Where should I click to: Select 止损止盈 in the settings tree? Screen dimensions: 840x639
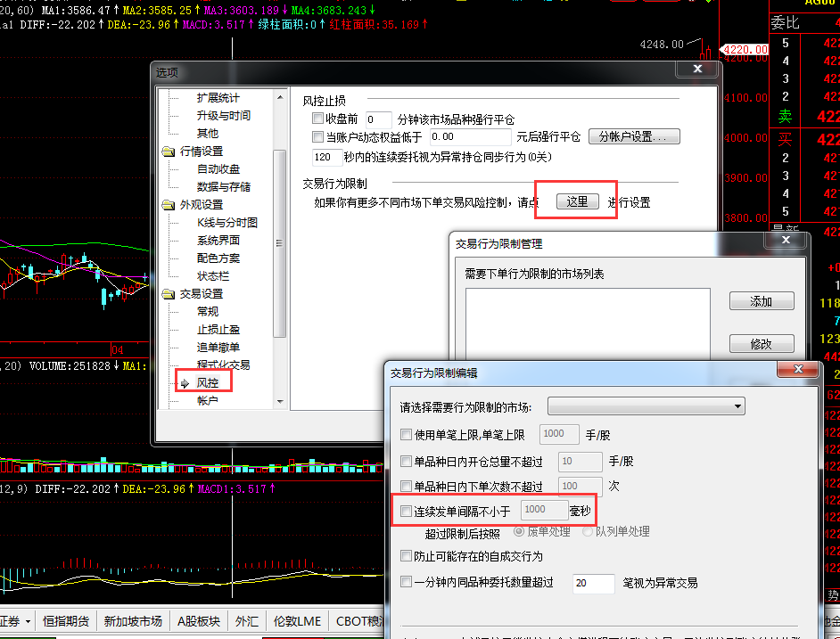(x=218, y=330)
